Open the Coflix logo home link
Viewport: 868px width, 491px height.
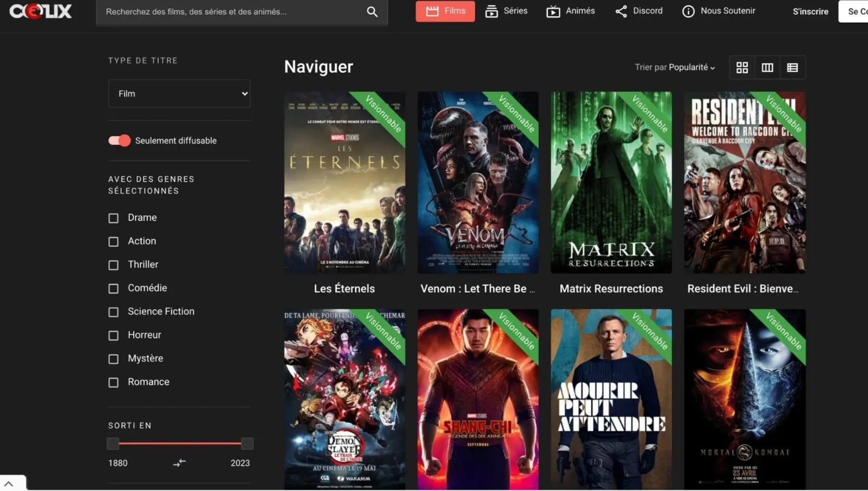coord(40,11)
